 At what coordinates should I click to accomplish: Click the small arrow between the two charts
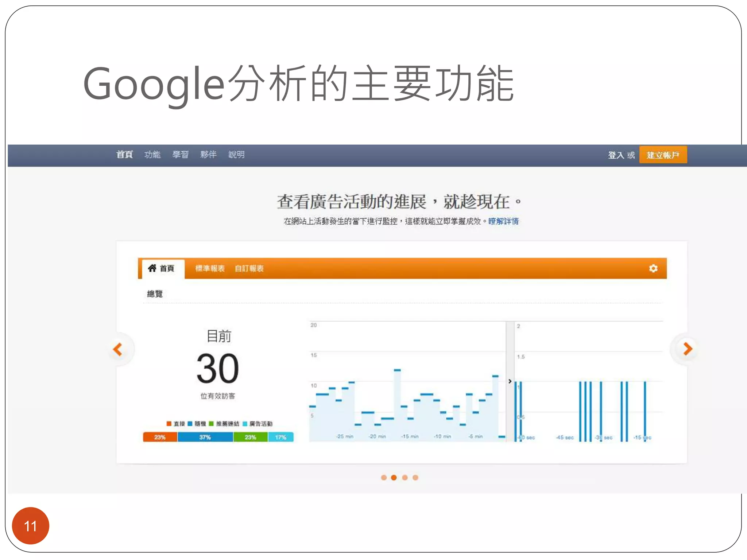click(x=510, y=381)
